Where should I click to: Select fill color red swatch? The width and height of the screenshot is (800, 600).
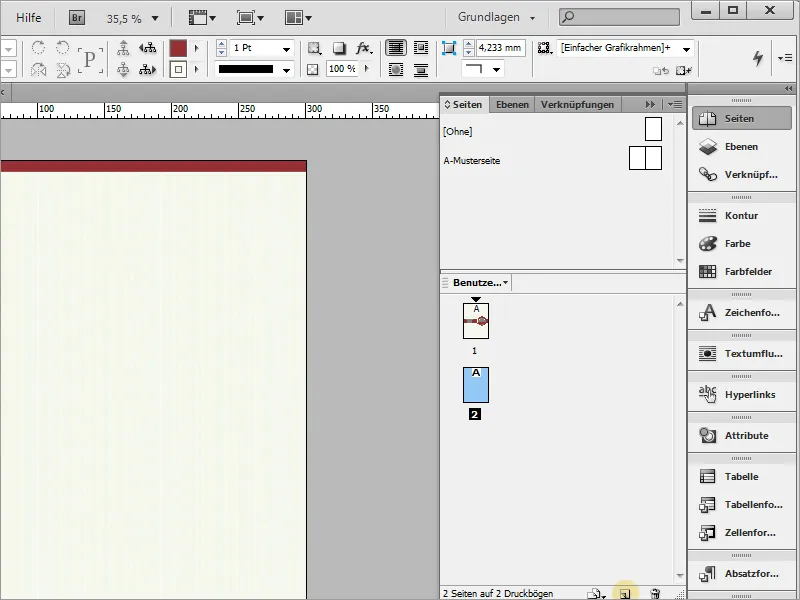(178, 48)
